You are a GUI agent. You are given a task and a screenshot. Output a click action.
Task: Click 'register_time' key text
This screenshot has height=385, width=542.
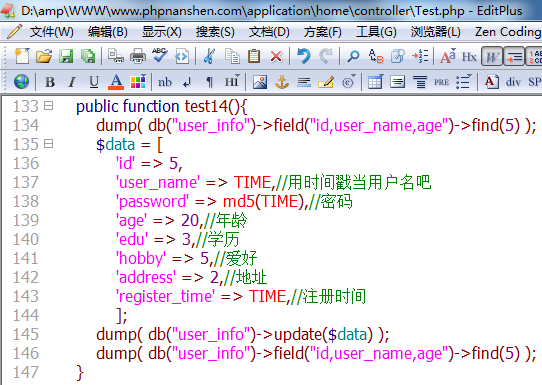165,297
